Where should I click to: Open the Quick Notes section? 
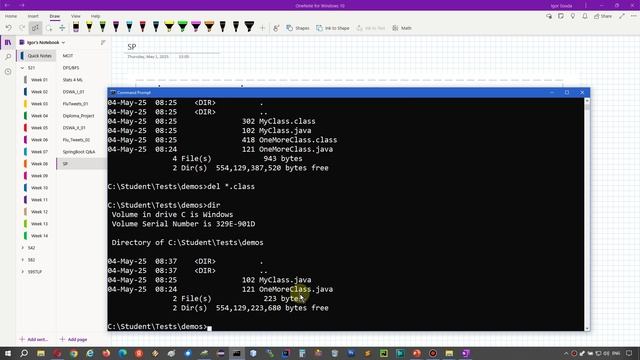point(36,56)
